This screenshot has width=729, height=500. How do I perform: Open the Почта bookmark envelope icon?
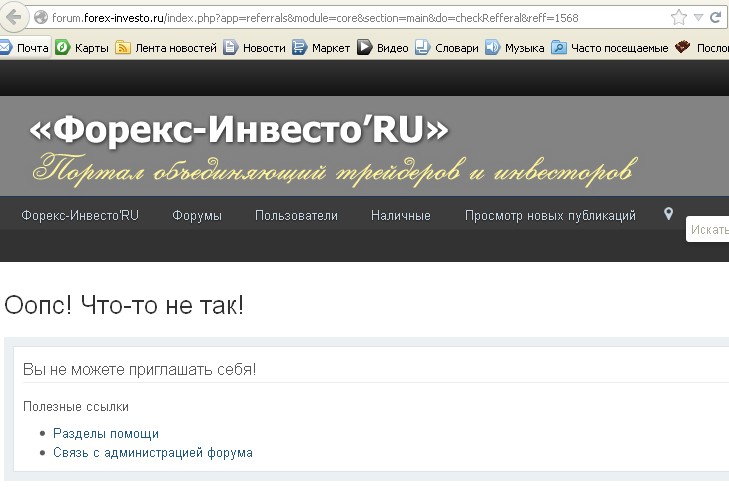[5, 47]
